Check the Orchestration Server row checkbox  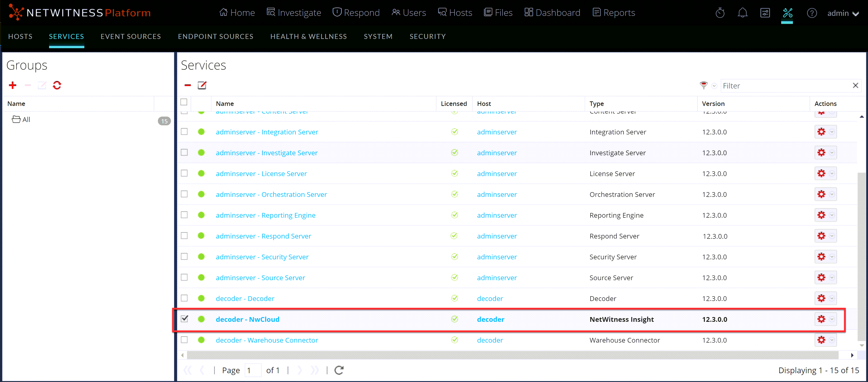click(x=184, y=194)
